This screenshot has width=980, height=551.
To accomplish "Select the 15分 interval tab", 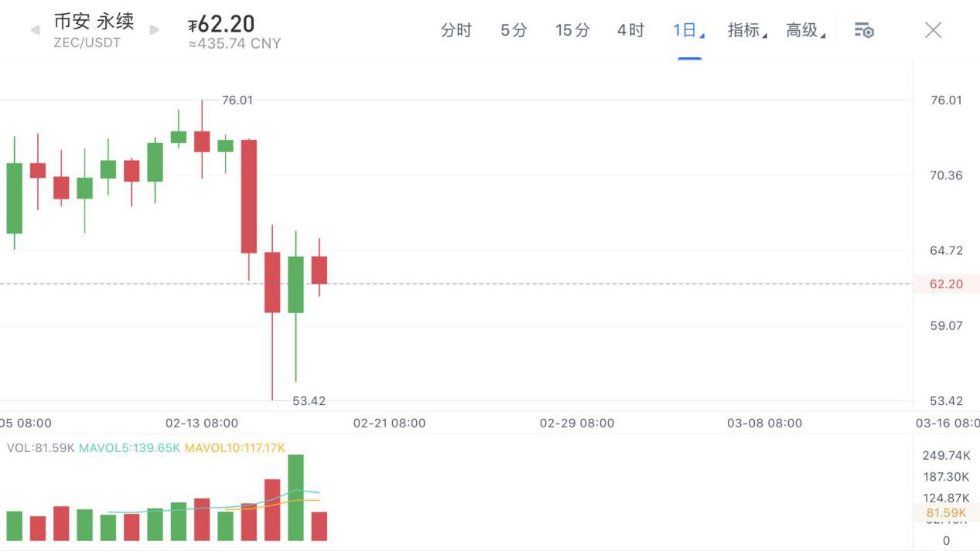I will pos(572,30).
